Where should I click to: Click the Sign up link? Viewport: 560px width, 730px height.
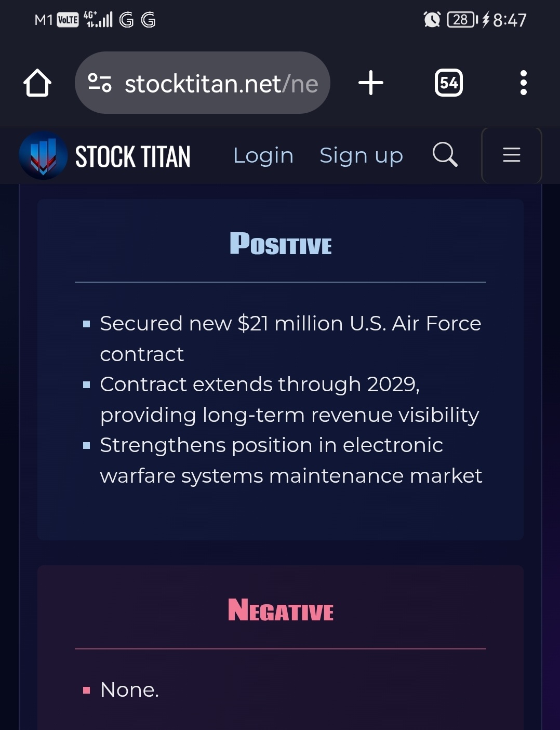[x=361, y=155]
